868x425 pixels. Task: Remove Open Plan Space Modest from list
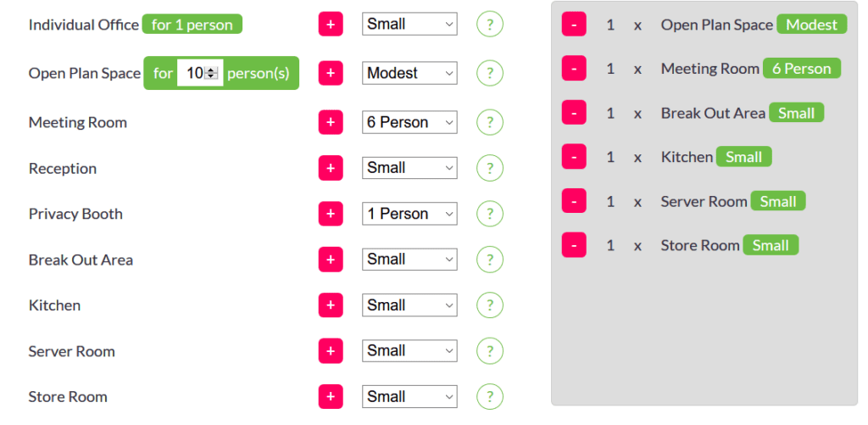[x=574, y=25]
